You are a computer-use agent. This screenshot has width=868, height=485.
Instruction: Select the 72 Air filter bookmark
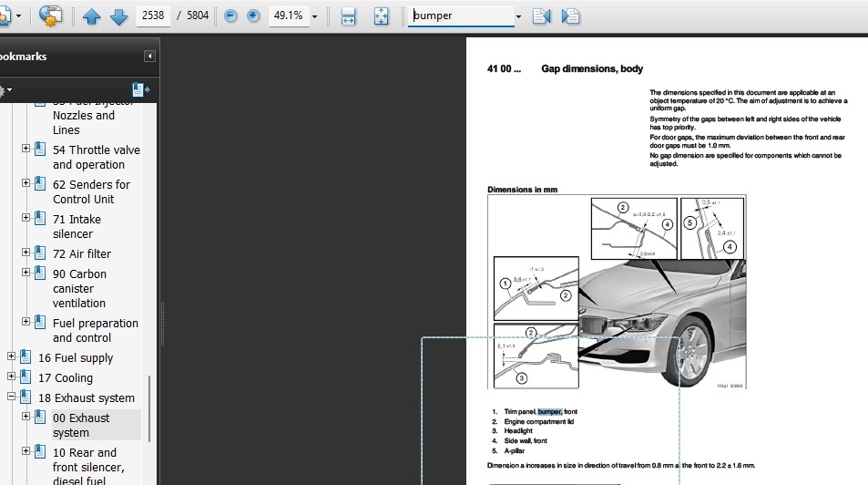[x=81, y=253]
